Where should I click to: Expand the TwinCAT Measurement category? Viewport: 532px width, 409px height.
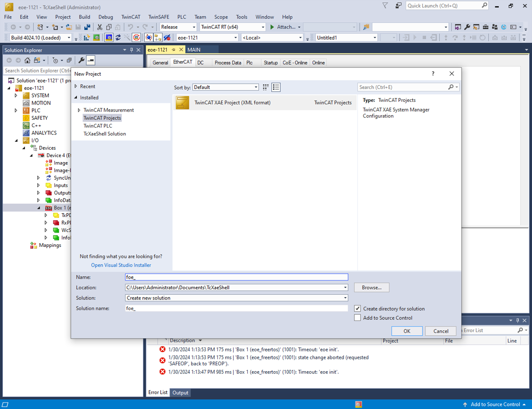[x=79, y=110]
